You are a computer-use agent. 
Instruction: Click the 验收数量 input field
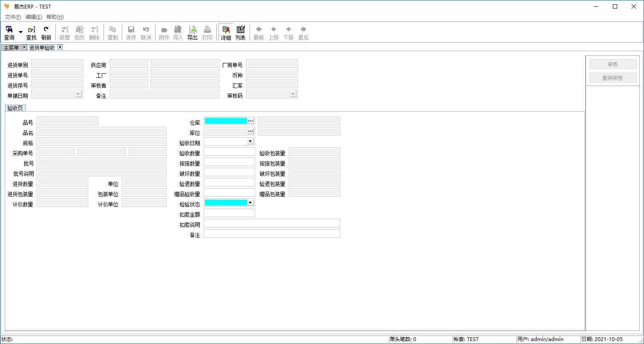tap(229, 152)
